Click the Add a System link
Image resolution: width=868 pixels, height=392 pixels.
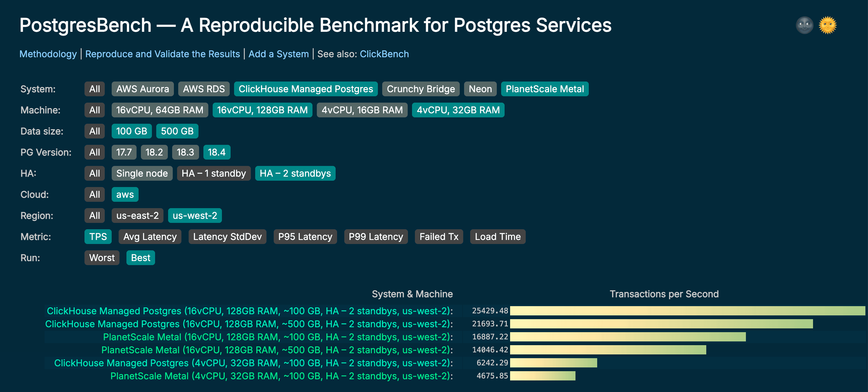(279, 54)
